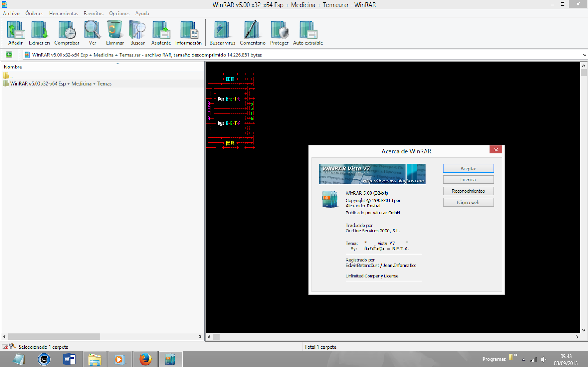Click the Extraer en toolbar icon
The height and width of the screenshot is (367, 588).
point(39,33)
